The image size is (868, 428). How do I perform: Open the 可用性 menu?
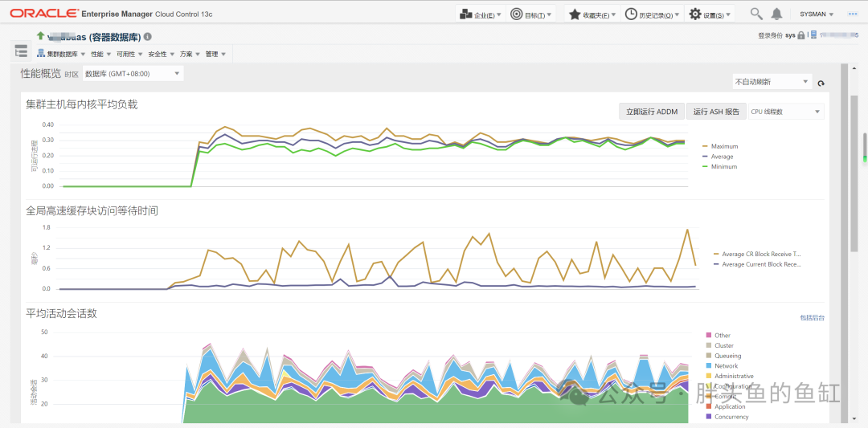[x=130, y=54]
